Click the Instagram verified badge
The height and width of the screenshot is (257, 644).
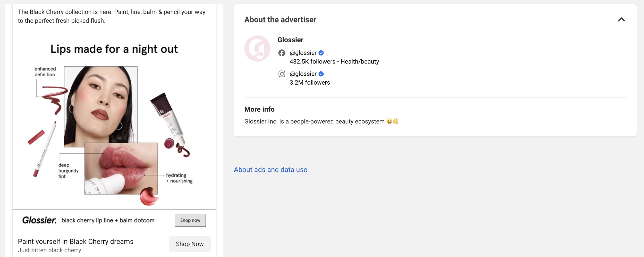pyautogui.click(x=321, y=74)
